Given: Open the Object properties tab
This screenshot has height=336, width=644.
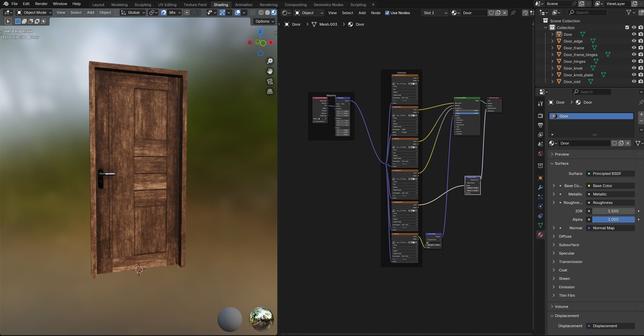Looking at the screenshot, I should tap(540, 178).
